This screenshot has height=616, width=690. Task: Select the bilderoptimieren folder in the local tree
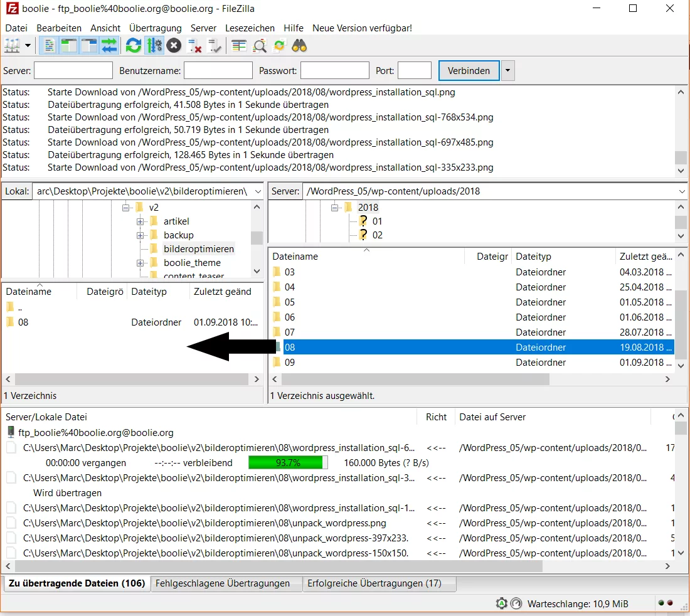click(198, 248)
